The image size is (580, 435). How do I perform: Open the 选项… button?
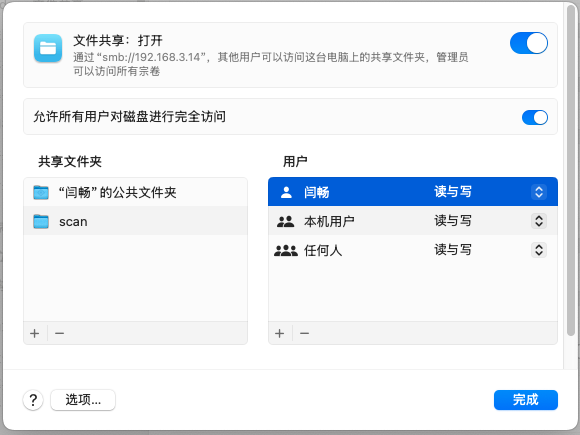(x=83, y=400)
